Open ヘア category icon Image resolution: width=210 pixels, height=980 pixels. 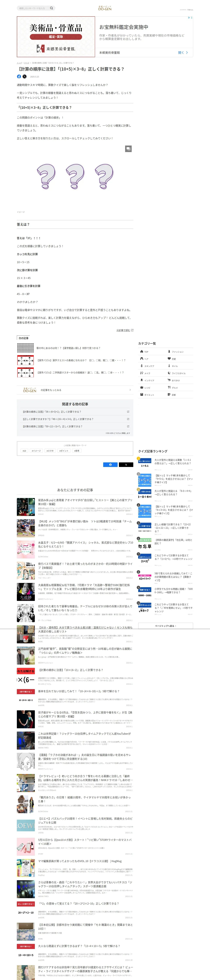pyautogui.click(x=142, y=359)
